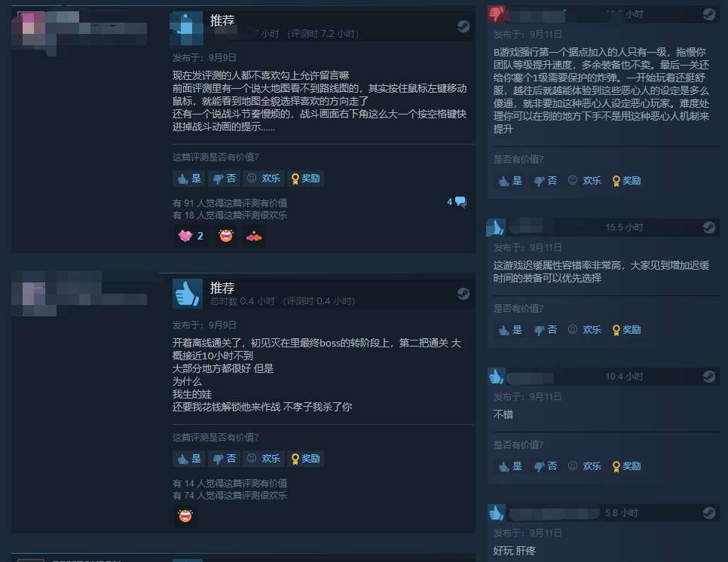The image size is (728, 562).
Task: Open the 4 comments speech bubble icon
Action: pos(460,201)
